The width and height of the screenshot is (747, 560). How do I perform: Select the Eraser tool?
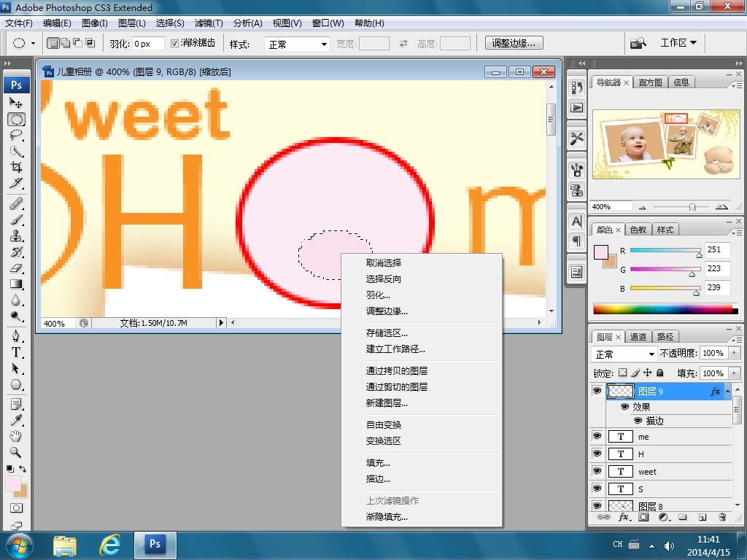tap(16, 268)
